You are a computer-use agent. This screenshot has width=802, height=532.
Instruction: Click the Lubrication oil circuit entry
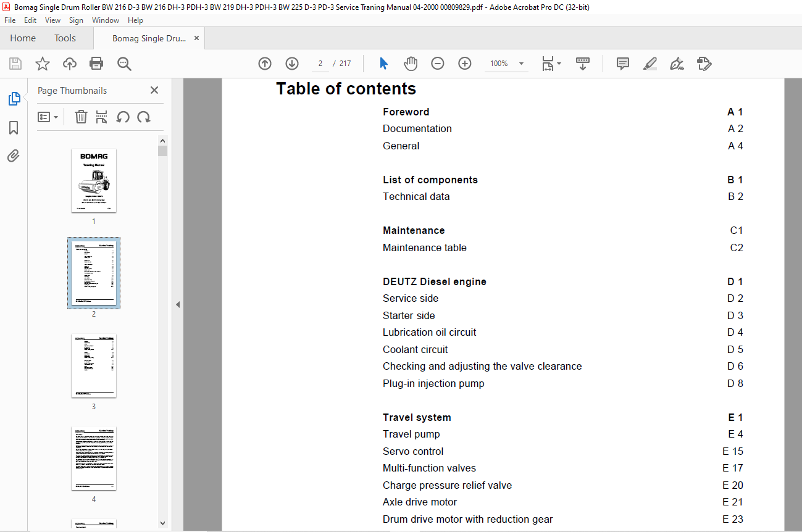(x=430, y=332)
